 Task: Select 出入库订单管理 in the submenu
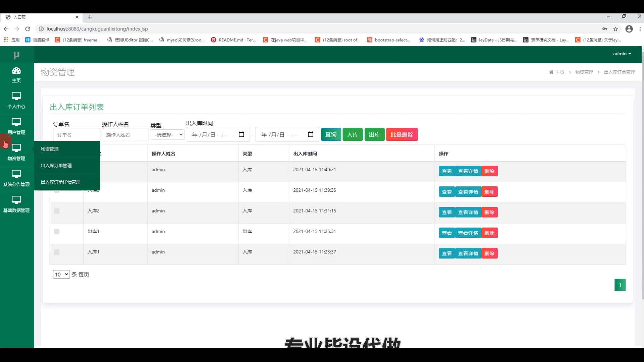(x=56, y=166)
